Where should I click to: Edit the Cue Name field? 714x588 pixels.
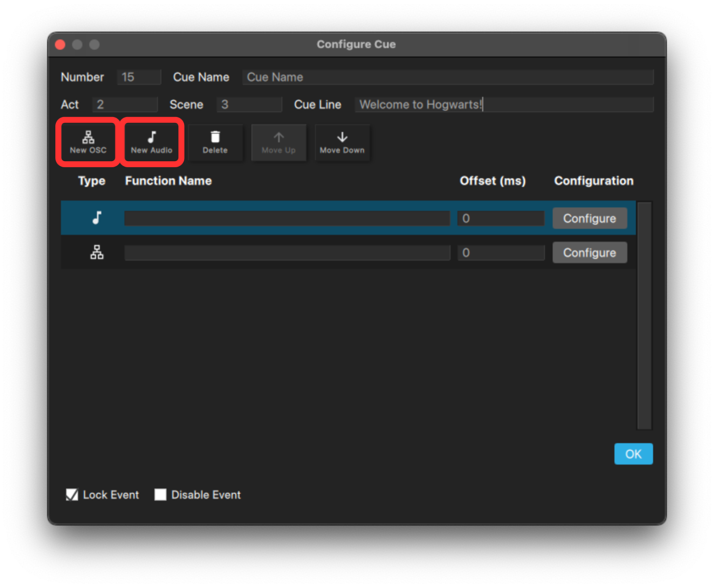tap(447, 77)
